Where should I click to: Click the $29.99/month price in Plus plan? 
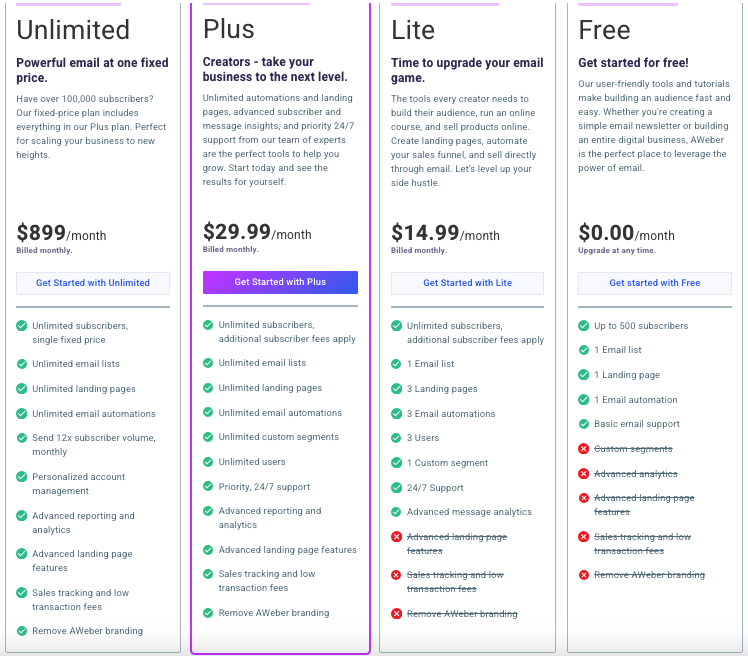tap(257, 232)
